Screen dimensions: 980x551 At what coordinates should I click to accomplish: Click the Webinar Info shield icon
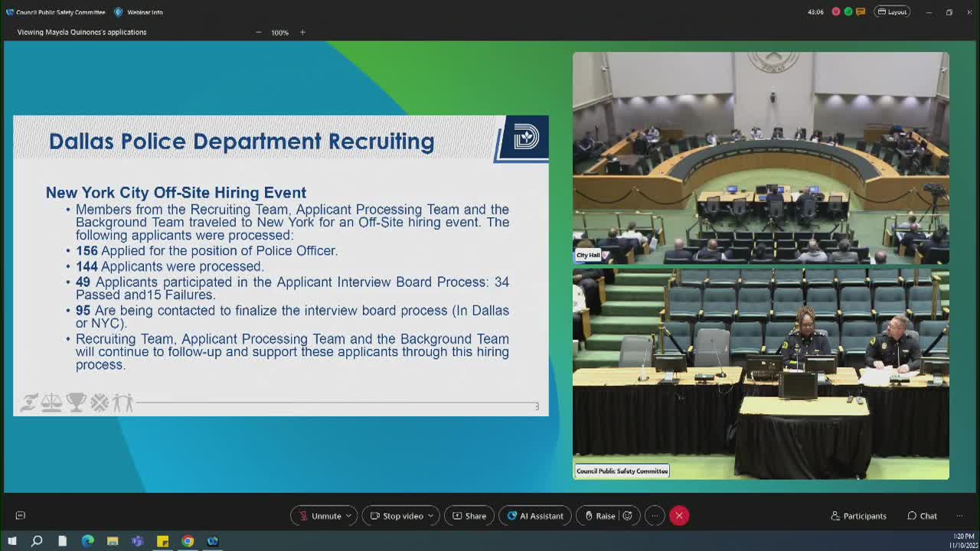pos(119,12)
